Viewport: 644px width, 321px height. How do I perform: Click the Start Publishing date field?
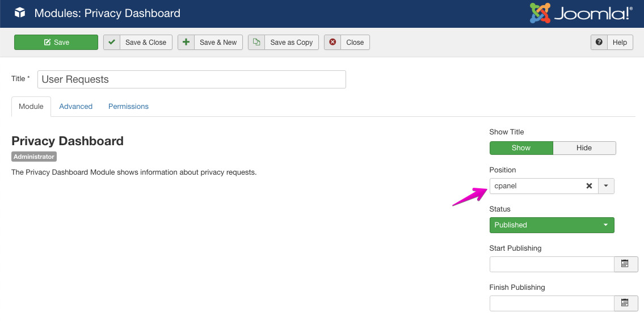tap(552, 264)
